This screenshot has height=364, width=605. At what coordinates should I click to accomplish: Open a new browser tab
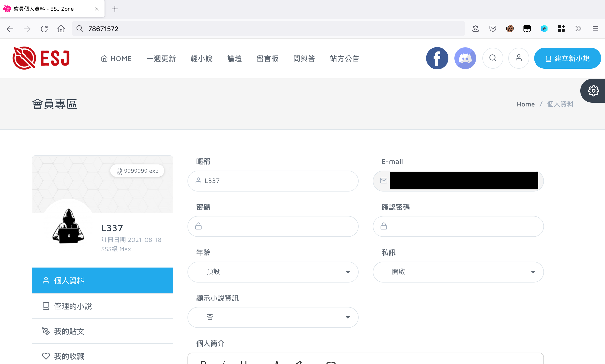coord(115,9)
